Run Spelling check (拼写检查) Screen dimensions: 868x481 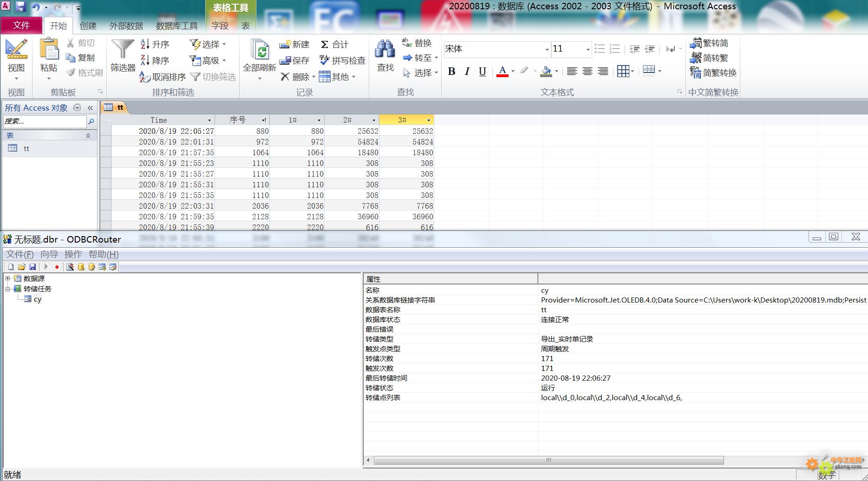[x=343, y=60]
